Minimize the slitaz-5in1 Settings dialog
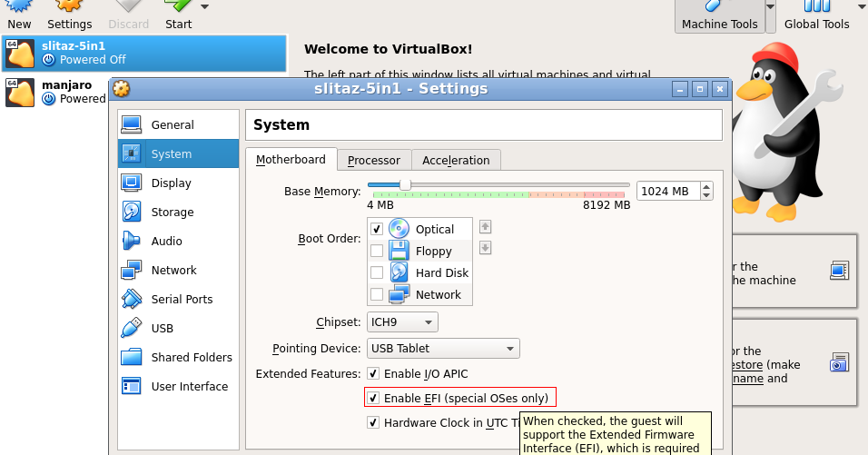This screenshot has height=455, width=868. 680,89
